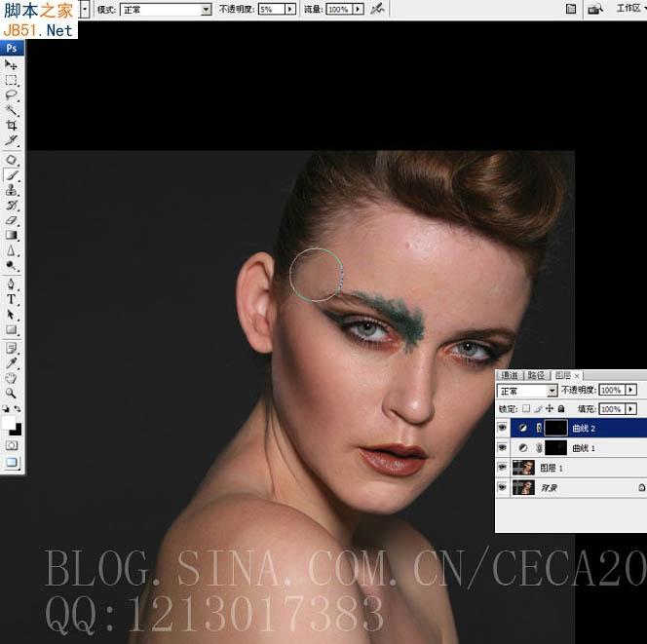Select the Rectangle shape tool
Image resolution: width=647 pixels, height=644 pixels.
11,329
